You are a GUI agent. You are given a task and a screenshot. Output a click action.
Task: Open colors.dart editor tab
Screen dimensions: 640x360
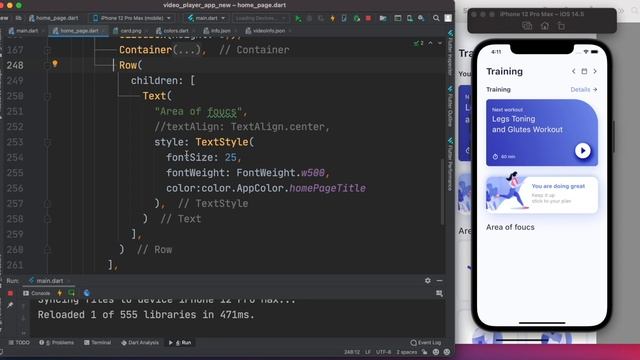pos(176,31)
